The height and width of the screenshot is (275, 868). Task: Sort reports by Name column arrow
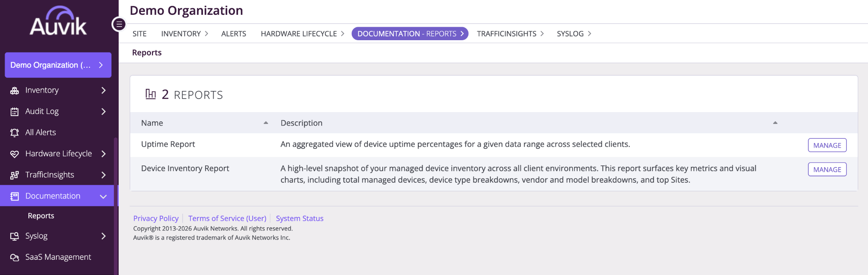[266, 123]
